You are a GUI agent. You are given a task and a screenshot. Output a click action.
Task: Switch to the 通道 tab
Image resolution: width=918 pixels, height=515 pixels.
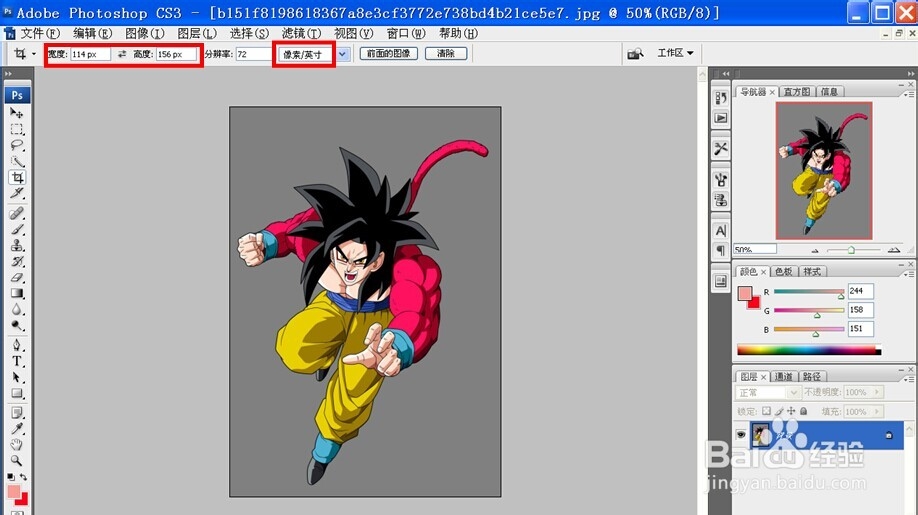[783, 376]
